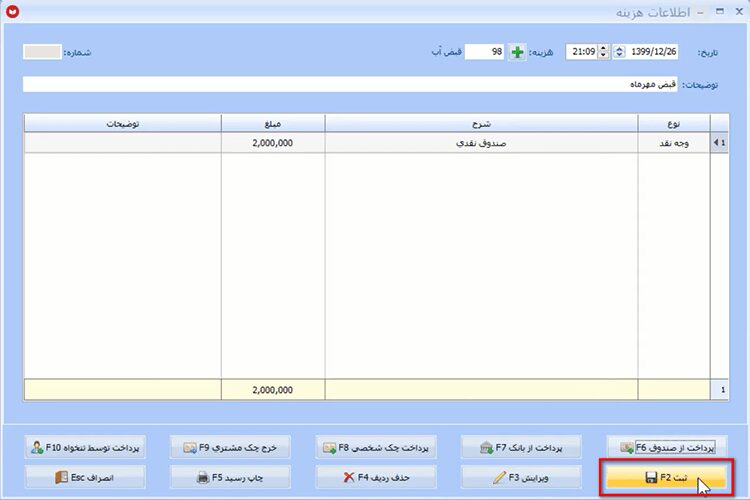The height and width of the screenshot is (500, 750).
Task: Click the red application logo in the title bar
Action: coord(13,11)
